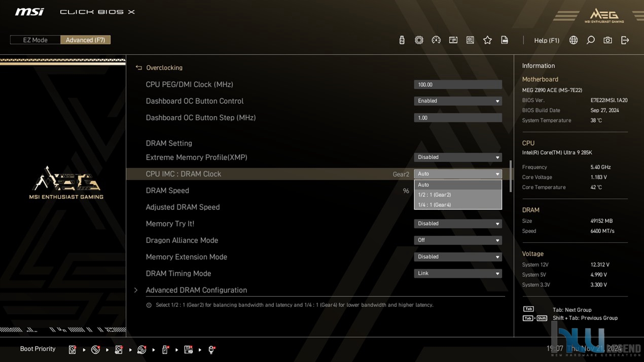Click the Boot Priority label
Screen dimensions: 644x362
(38, 349)
